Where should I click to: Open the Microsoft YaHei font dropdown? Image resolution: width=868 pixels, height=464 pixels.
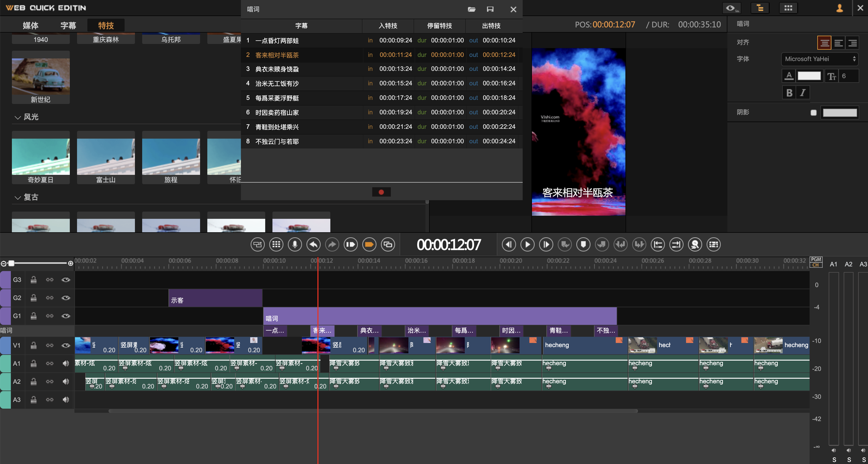point(819,59)
